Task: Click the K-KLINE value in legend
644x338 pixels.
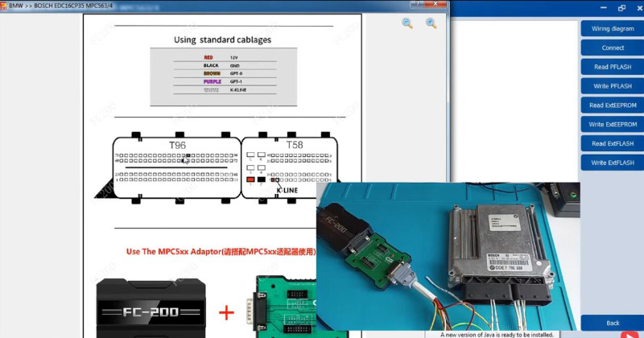Action: (238, 90)
